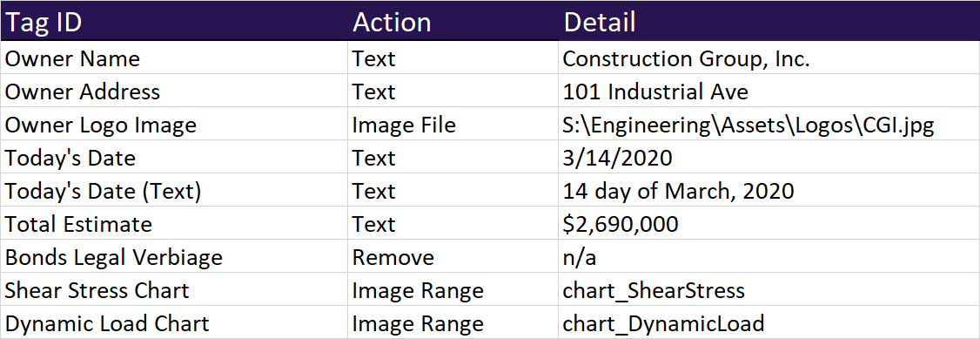This screenshot has width=980, height=339.
Task: Select the Total Estimate cell
Action: click(174, 224)
